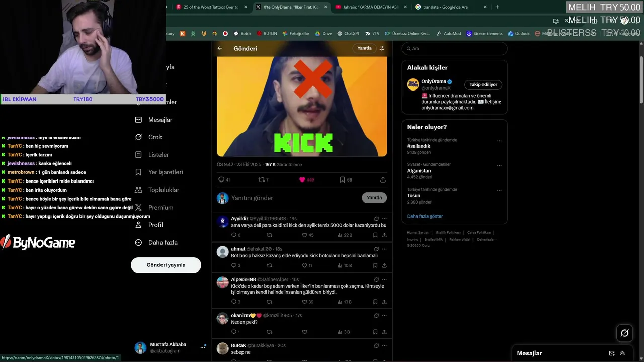Bookmark the Ayyildiz reply
Viewport: 644px width, 362px height.
coord(375,235)
